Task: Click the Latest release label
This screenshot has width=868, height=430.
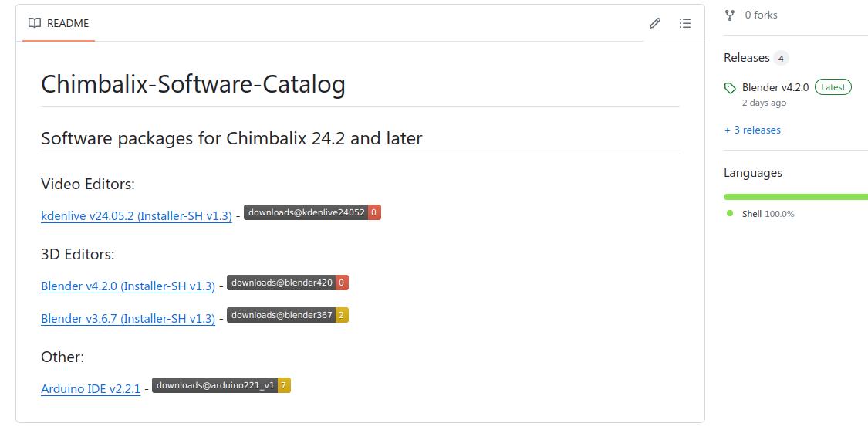Action: point(833,87)
